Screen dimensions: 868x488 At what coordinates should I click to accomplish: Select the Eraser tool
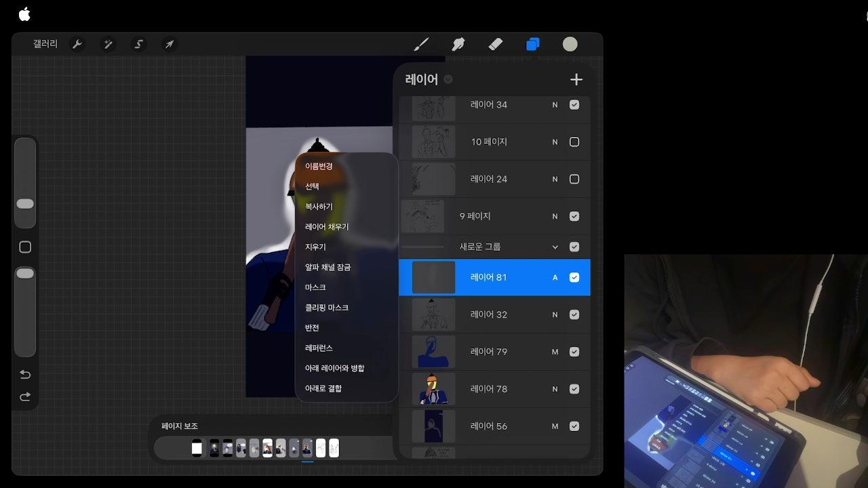pos(496,44)
